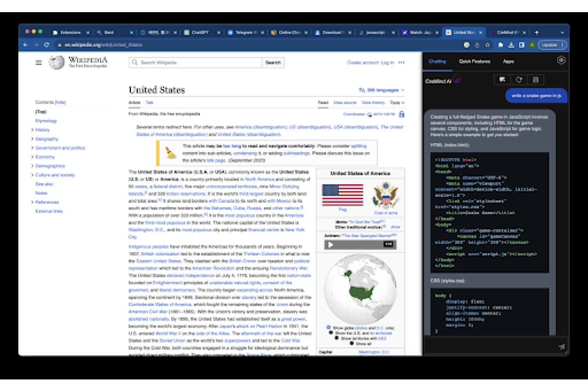
Task: Click the Wikipedia Search button
Action: tap(273, 63)
